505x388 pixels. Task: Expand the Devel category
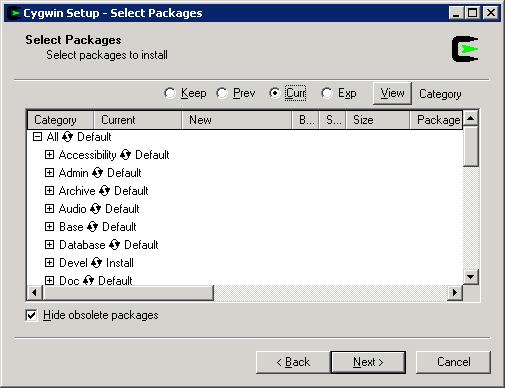[x=49, y=263]
